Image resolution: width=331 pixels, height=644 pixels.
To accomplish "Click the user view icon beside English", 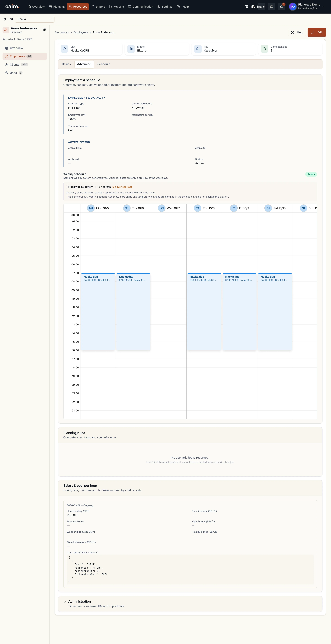I will click(x=272, y=7).
